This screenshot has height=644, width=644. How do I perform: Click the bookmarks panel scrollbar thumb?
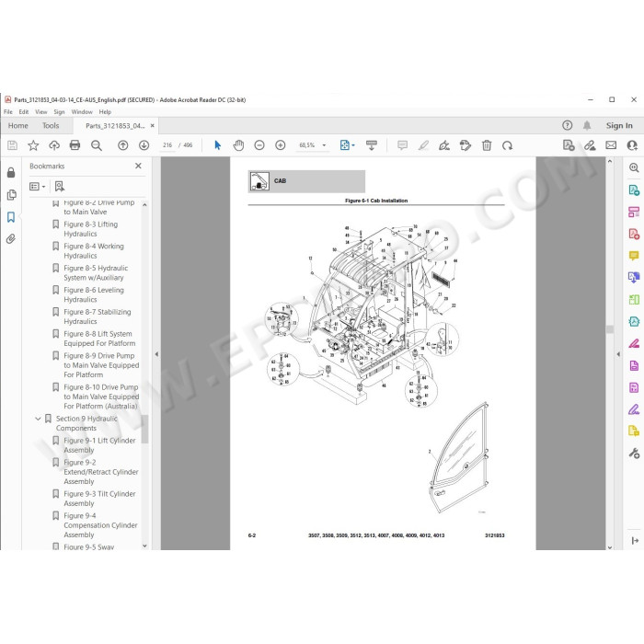tap(144, 429)
